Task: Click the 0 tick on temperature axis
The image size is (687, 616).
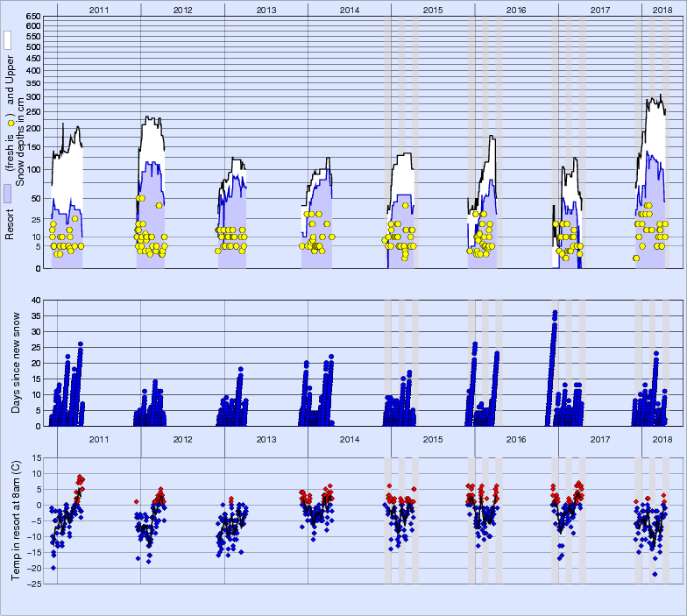Action: (39, 505)
